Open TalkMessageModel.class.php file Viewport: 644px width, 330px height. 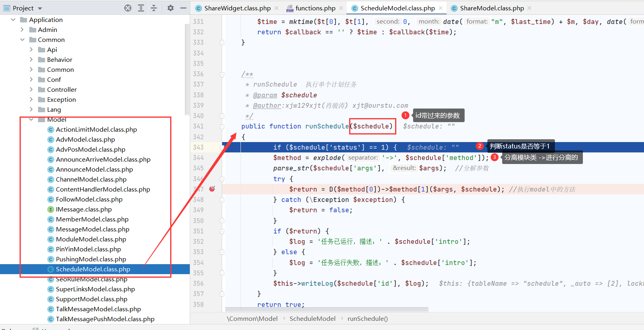(98, 309)
